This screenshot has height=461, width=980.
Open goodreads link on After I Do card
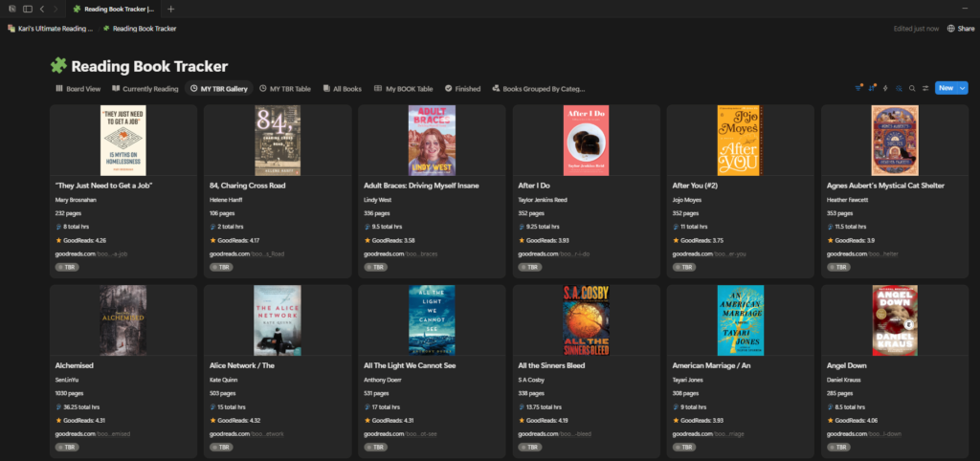[x=554, y=253]
